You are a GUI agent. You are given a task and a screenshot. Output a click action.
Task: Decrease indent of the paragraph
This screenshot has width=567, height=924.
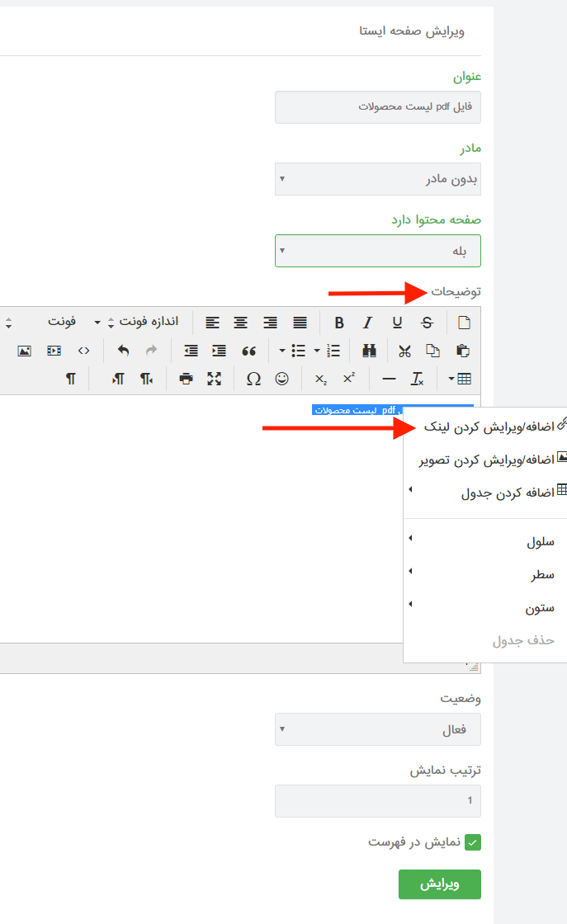pyautogui.click(x=191, y=351)
